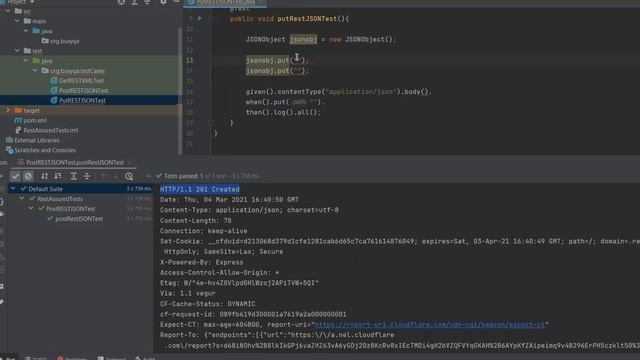Image resolution: width=640 pixels, height=360 pixels.
Task: Click then().log().all() code line
Action: pos(283,112)
